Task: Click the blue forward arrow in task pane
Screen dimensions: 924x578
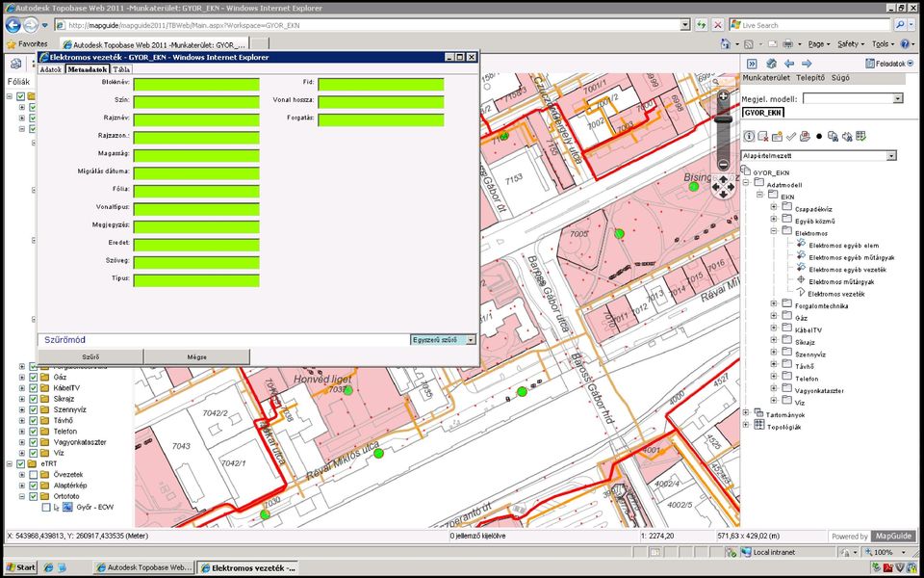Action: 807,64
